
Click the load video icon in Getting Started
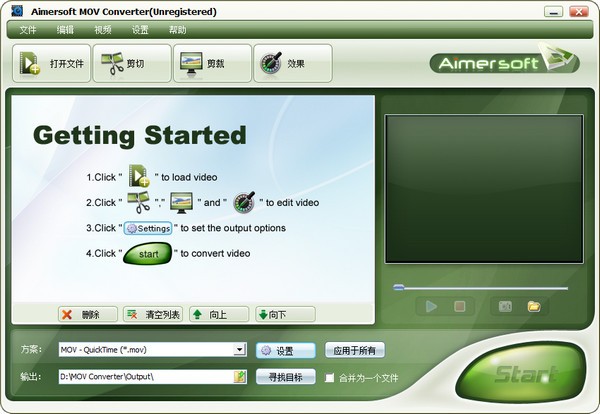pyautogui.click(x=139, y=176)
